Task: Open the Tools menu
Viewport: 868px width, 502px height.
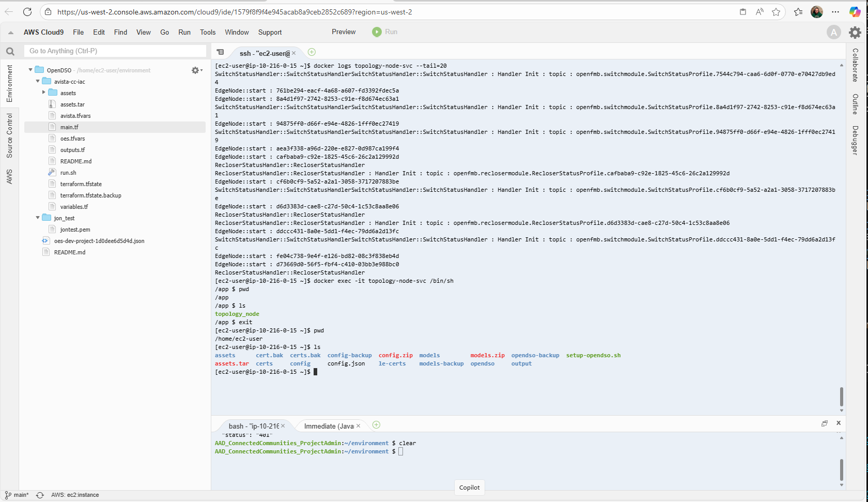Action: click(208, 32)
